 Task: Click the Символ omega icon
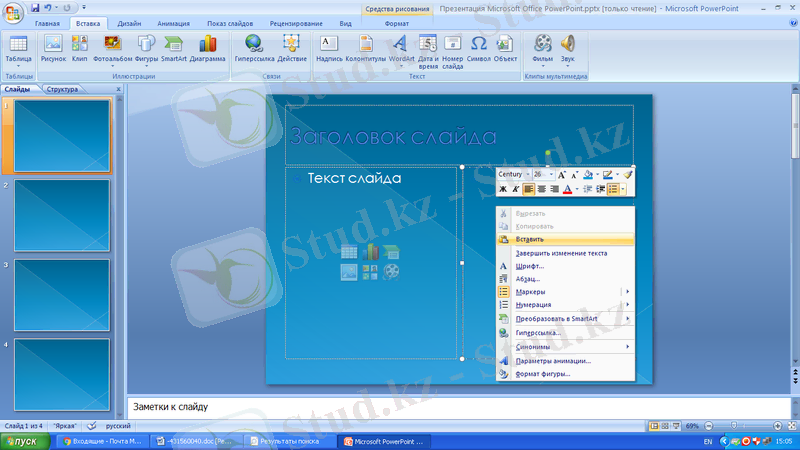[479, 46]
